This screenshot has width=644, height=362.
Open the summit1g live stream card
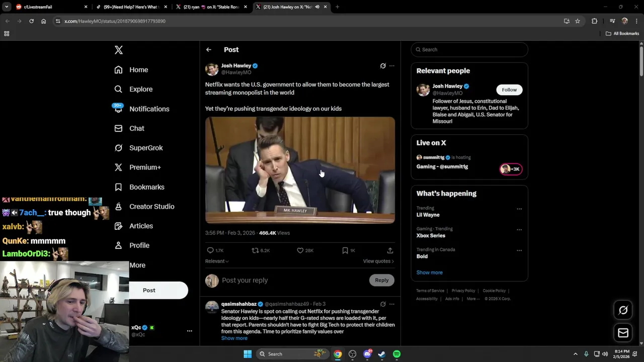[469, 162]
